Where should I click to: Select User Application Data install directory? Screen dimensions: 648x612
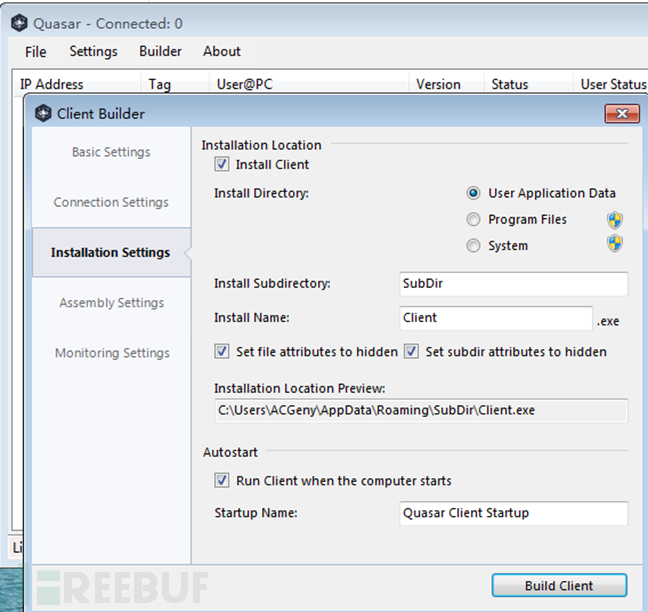coord(473,193)
